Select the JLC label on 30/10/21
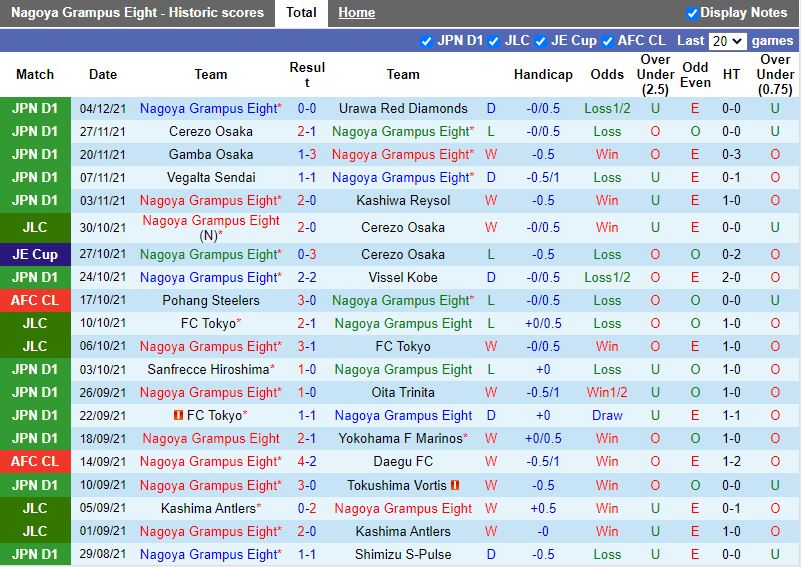Viewport: 801px width, 567px height. point(35,227)
